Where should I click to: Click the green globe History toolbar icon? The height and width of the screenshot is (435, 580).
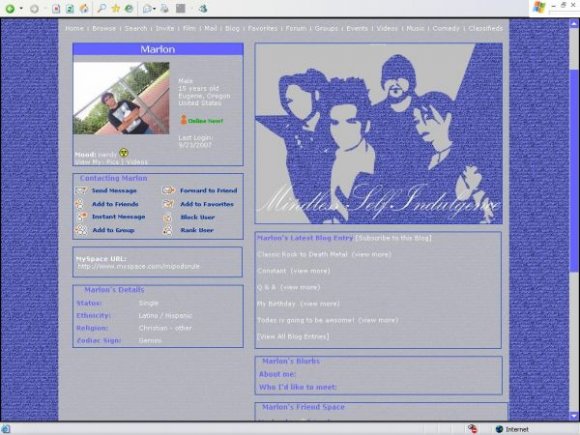pos(129,9)
